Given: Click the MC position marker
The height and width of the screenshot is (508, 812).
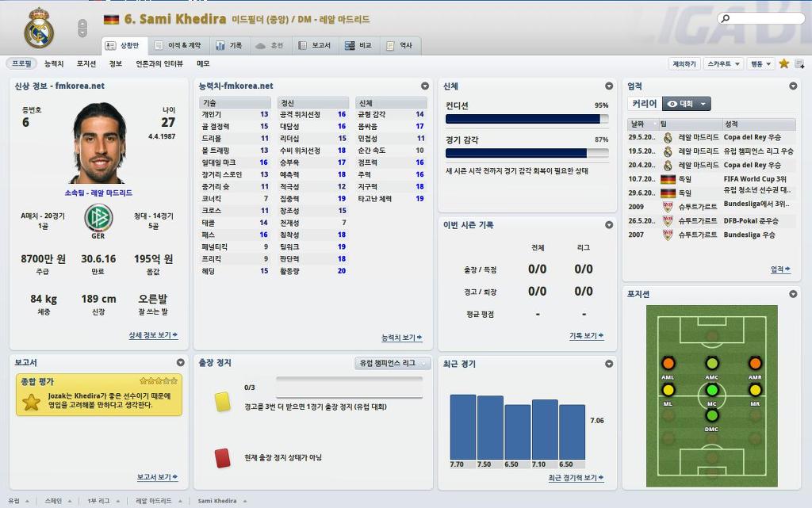Looking at the screenshot, I should point(712,390).
